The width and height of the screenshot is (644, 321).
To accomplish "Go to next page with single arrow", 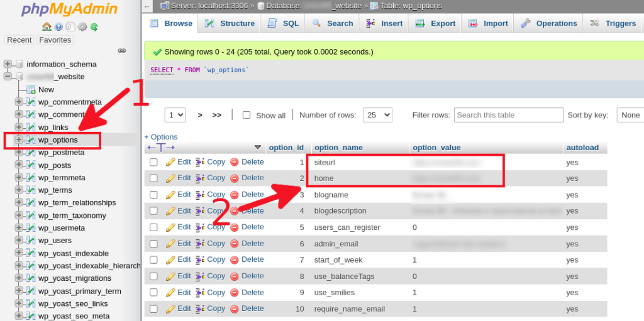I will pos(200,116).
